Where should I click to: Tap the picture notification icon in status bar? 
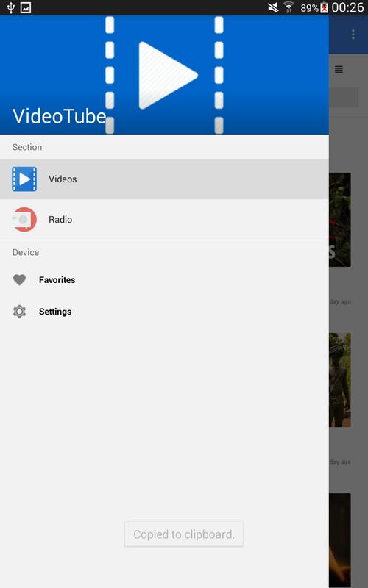pos(26,7)
